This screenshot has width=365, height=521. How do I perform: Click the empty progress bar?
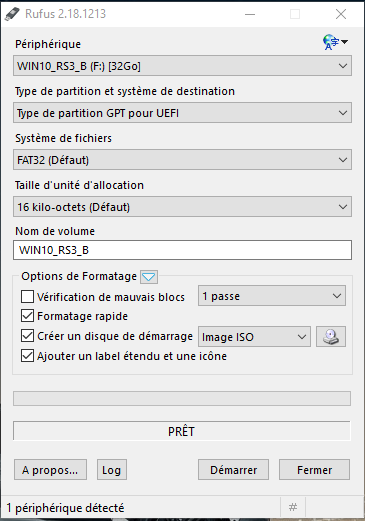182,398
